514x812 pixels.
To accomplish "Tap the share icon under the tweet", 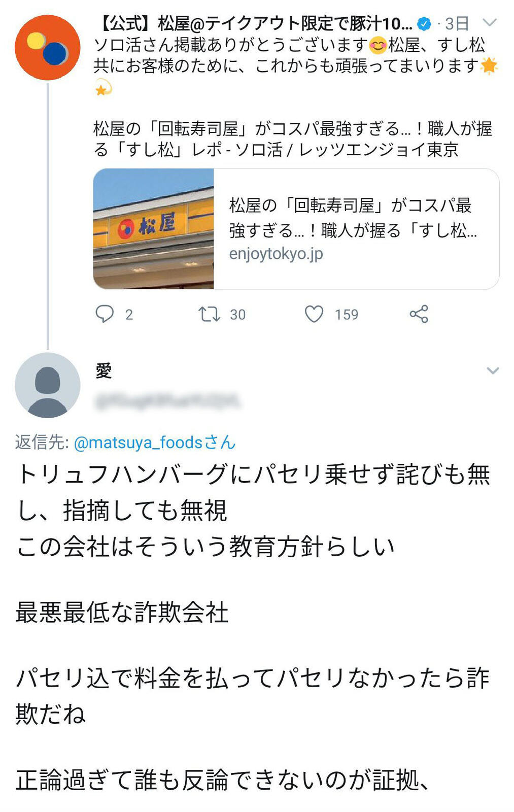I will tap(419, 314).
